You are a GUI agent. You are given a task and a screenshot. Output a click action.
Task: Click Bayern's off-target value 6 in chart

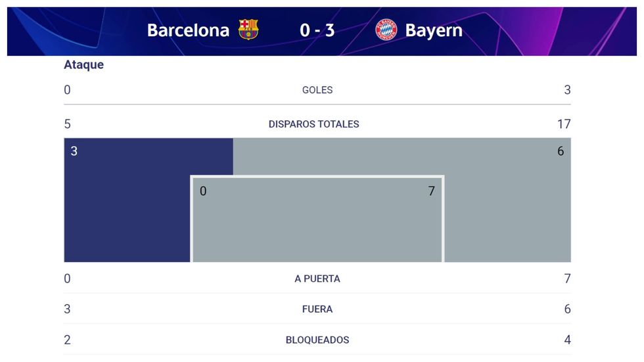pos(561,151)
